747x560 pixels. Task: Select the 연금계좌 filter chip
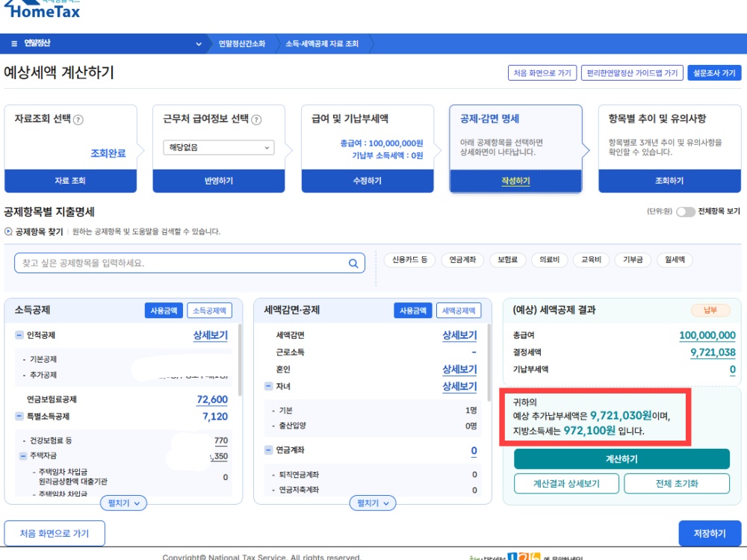coord(462,260)
